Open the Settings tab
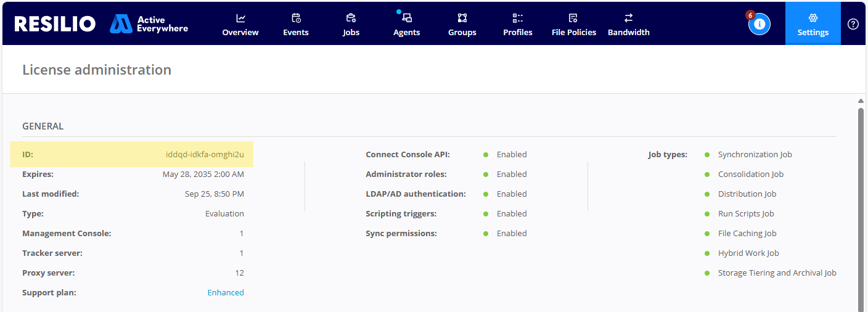The width and height of the screenshot is (868, 312). coord(813,24)
